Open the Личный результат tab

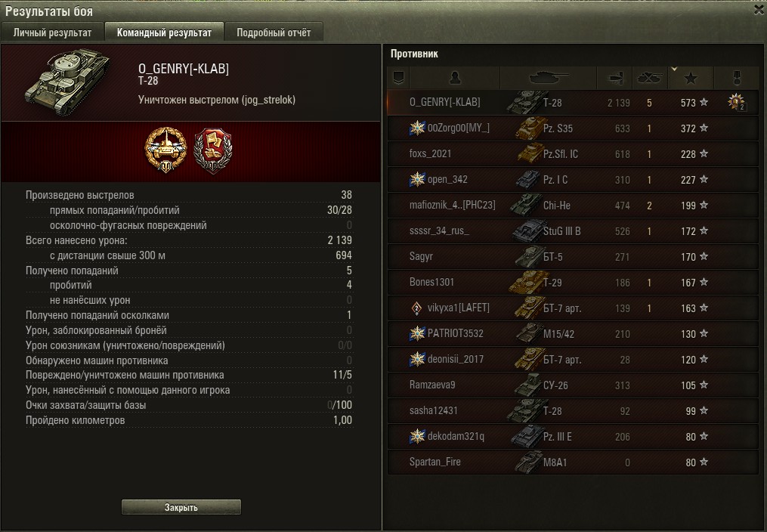(52, 32)
